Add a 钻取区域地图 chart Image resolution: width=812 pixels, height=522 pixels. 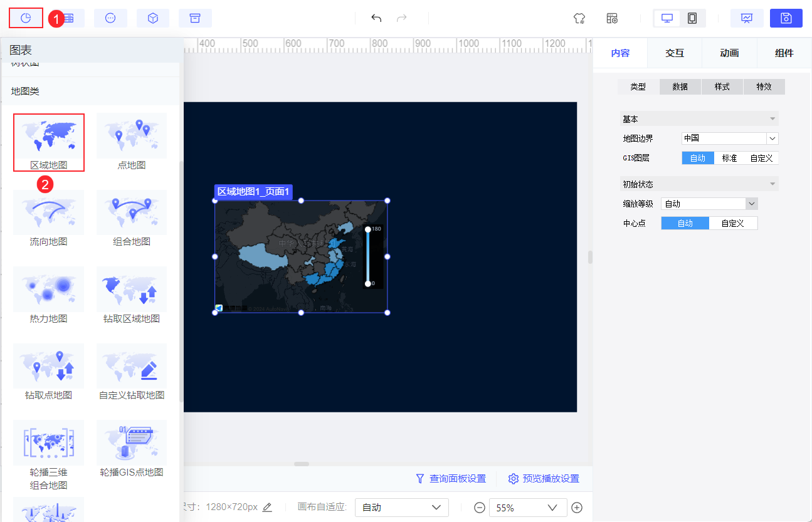click(x=132, y=296)
